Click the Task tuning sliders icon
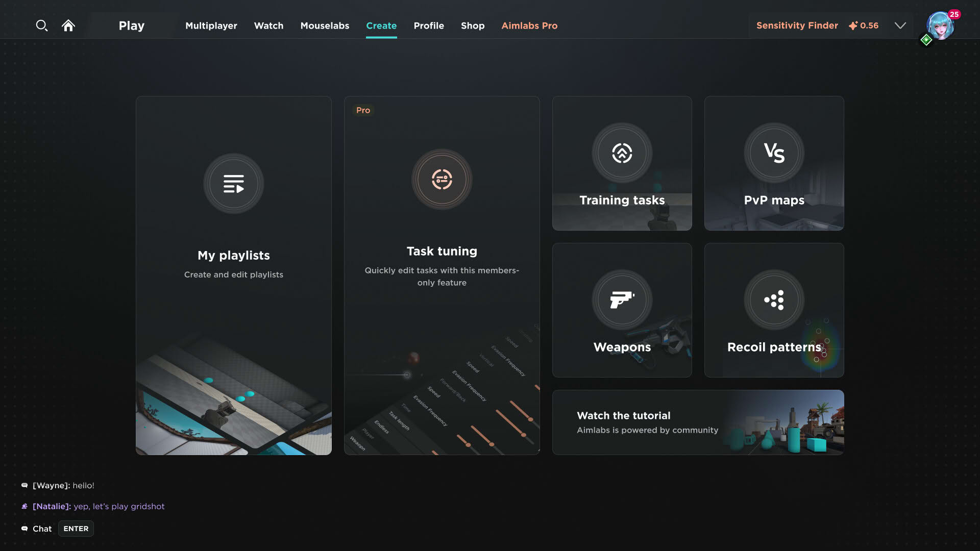Viewport: 980px width, 551px height. click(442, 180)
